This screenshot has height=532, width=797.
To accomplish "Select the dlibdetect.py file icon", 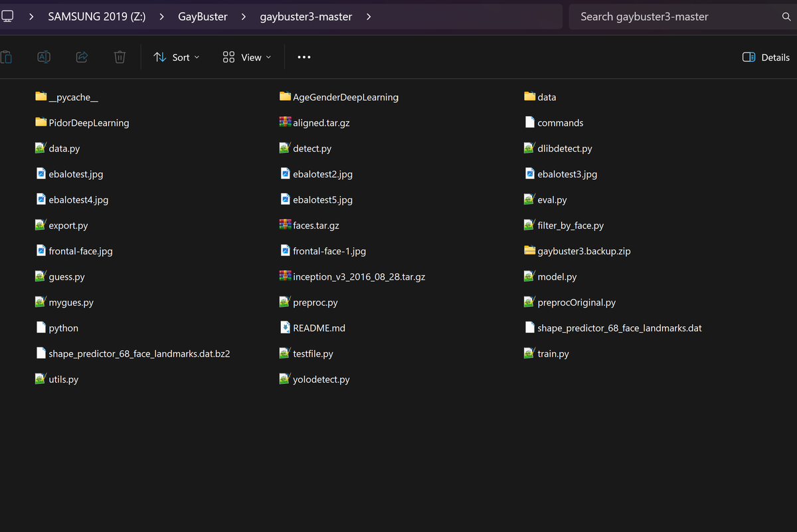I will 529,148.
